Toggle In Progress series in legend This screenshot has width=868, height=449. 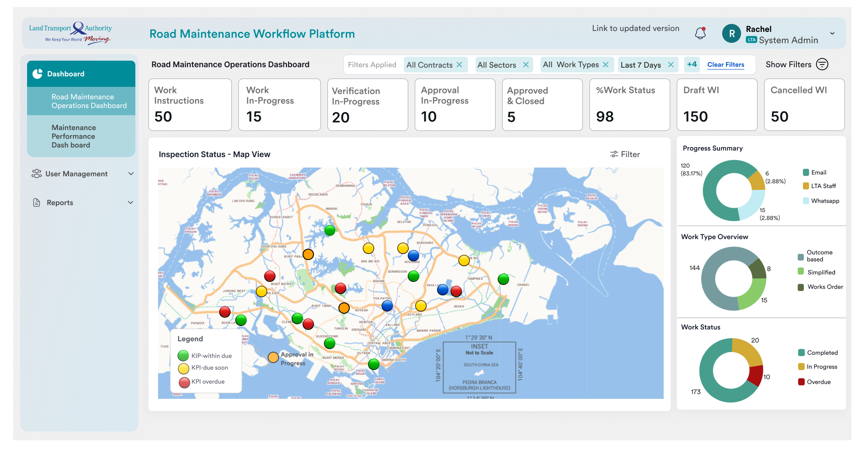coord(818,367)
